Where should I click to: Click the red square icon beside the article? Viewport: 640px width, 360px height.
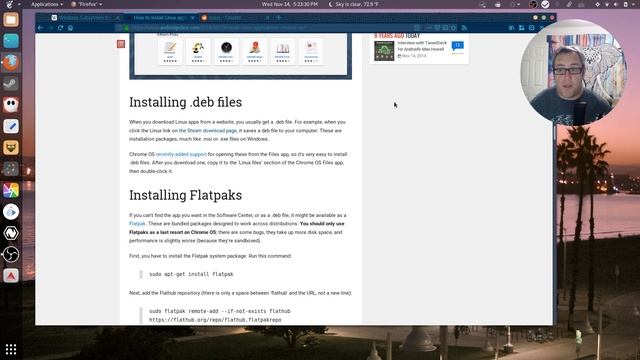[121, 44]
